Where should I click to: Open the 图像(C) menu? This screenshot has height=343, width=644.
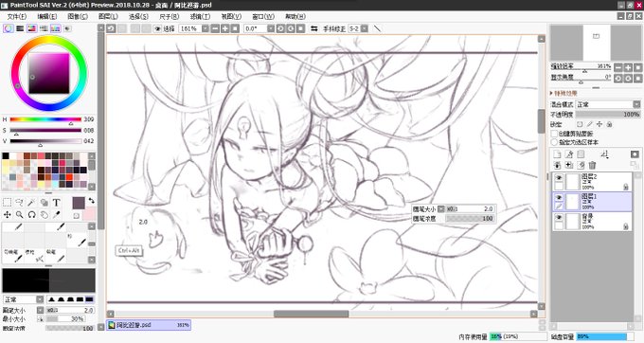point(78,16)
